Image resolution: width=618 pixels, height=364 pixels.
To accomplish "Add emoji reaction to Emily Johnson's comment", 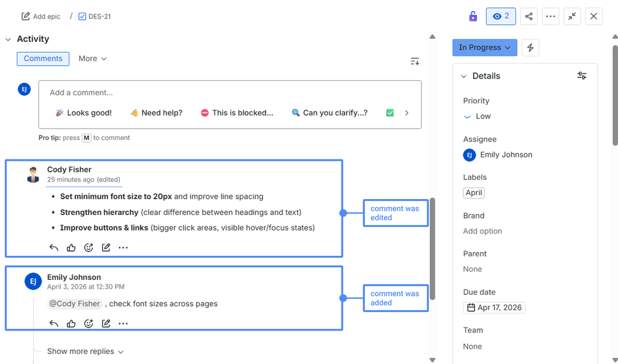I will pyautogui.click(x=88, y=323).
